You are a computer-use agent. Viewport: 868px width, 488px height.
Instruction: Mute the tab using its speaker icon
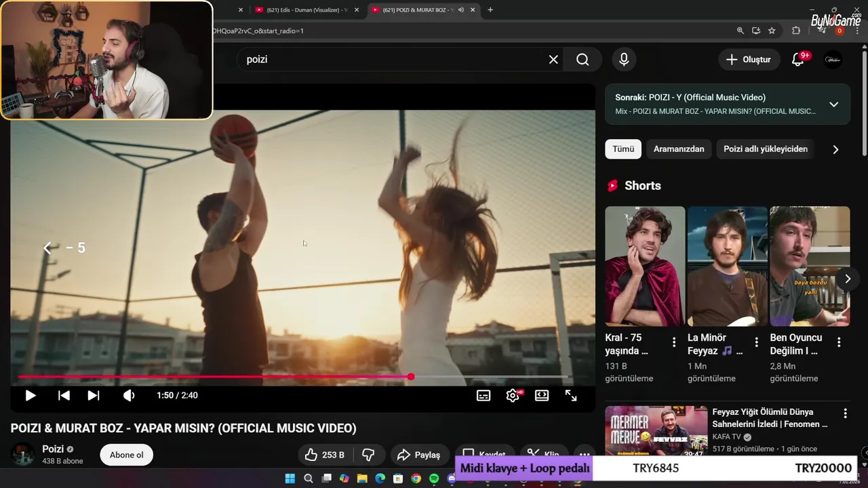click(461, 9)
